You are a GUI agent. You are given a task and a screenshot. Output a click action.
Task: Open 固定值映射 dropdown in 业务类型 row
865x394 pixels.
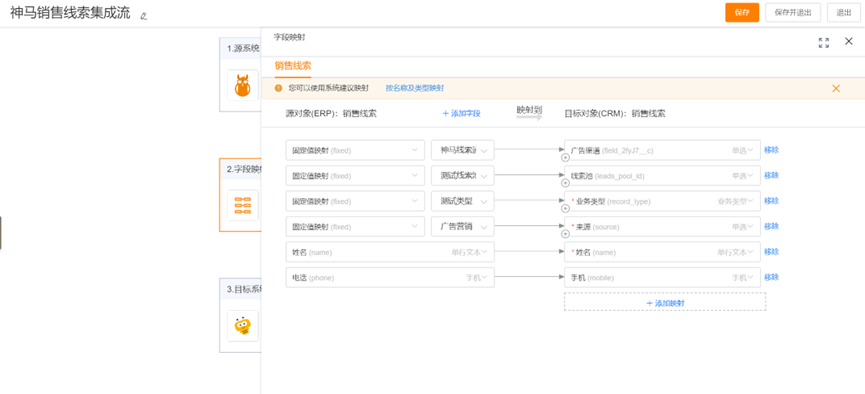355,201
